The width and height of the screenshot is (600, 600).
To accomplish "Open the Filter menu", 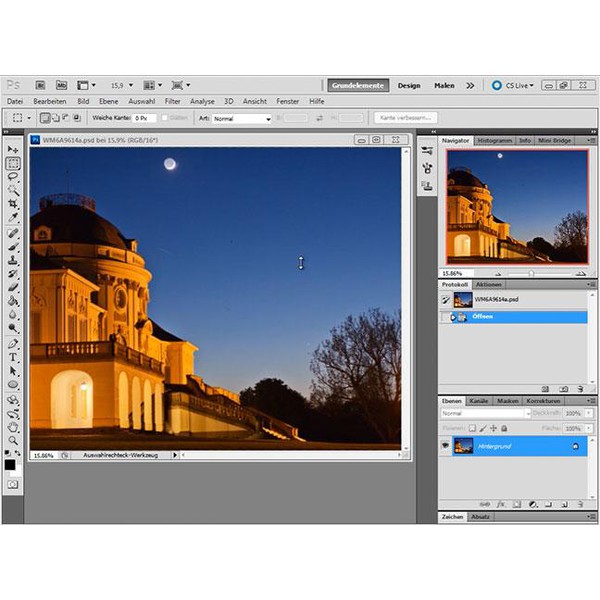I will [173, 101].
